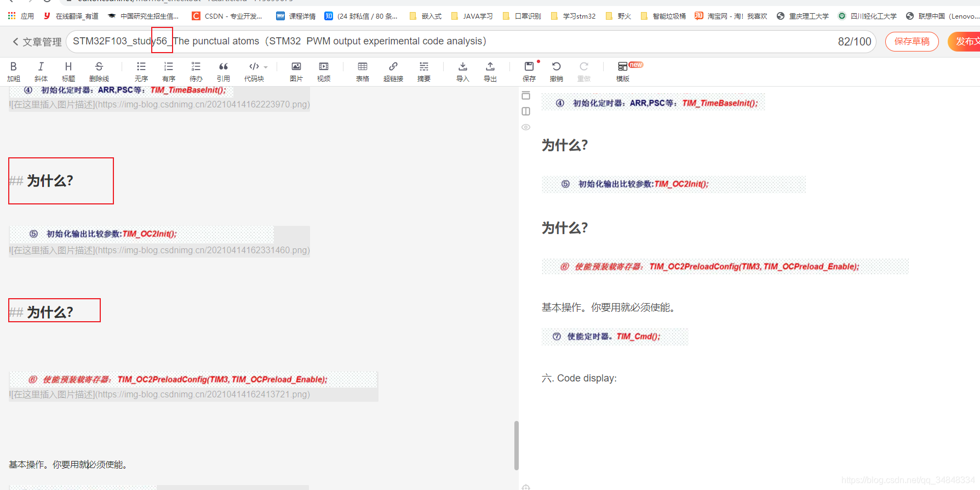
Task: Click preview image step ⑦ 使能定时器 TIM_Cmd()
Action: [615, 337]
